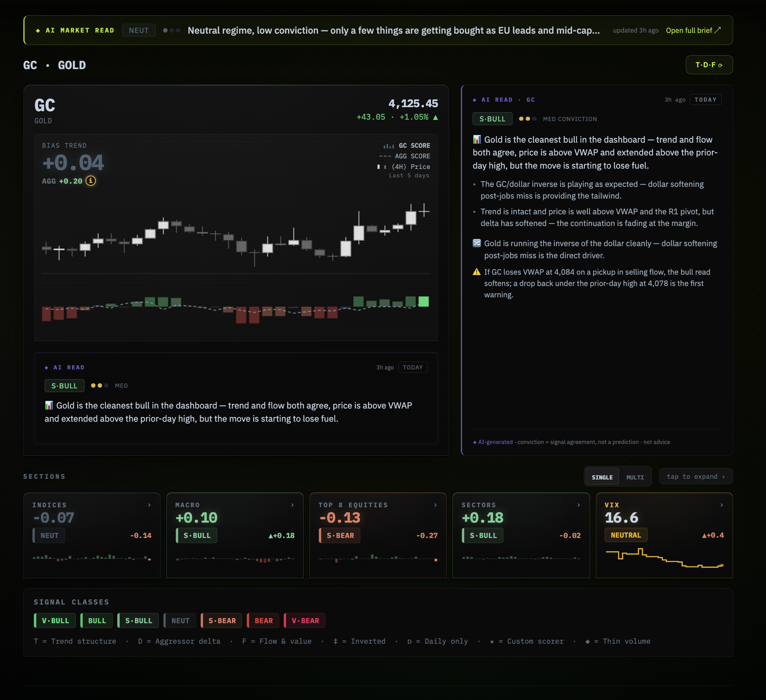766x700 pixels.
Task: Click the MED CONVICTION dots indicator
Action: [x=528, y=119]
